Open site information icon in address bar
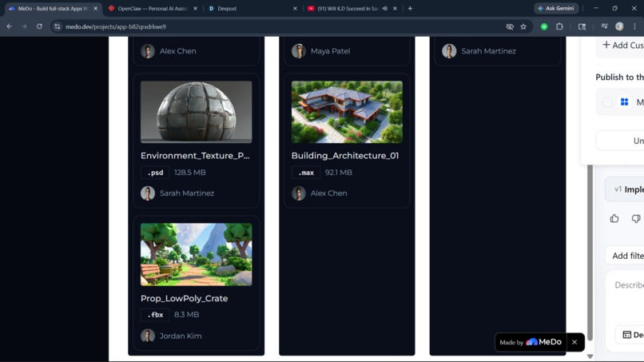Image resolution: width=644 pixels, height=362 pixels. click(x=58, y=26)
